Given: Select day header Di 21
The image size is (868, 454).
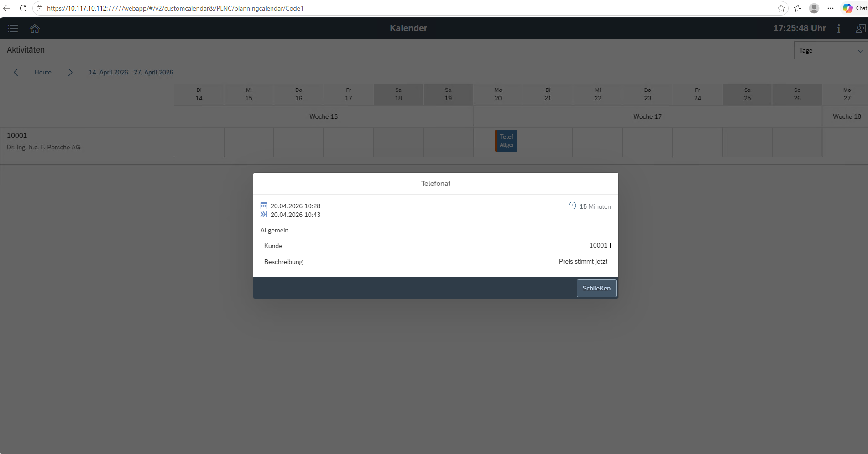Looking at the screenshot, I should coord(548,94).
